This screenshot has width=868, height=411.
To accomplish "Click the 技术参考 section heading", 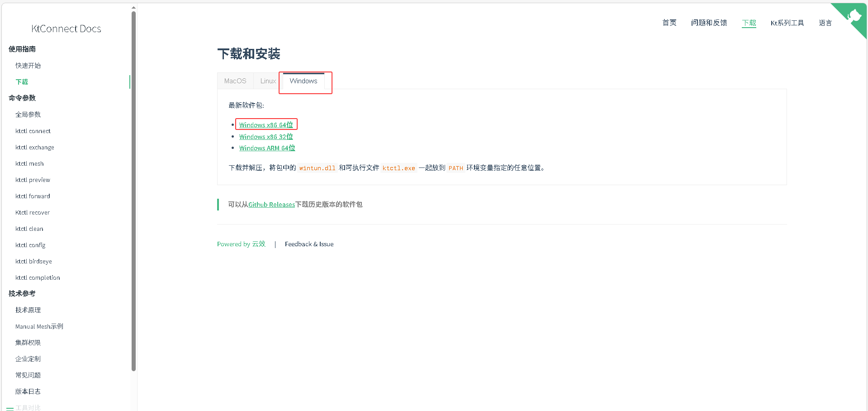I will 22,293.
